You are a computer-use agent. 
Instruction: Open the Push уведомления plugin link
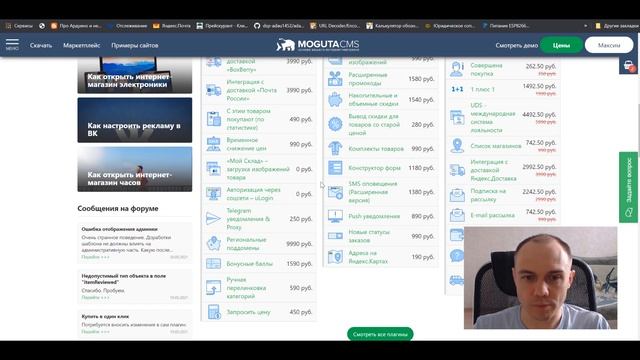click(x=374, y=216)
